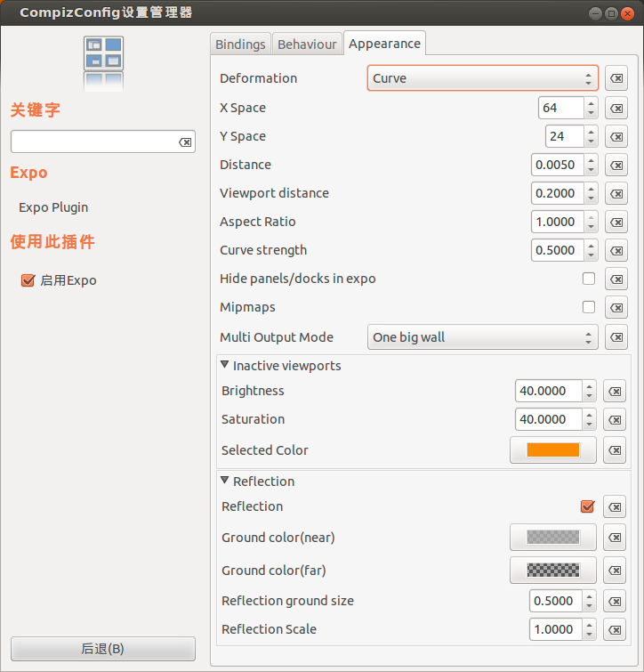Collapse the Reflection section
Image resolution: width=644 pixels, height=672 pixels.
(224, 481)
